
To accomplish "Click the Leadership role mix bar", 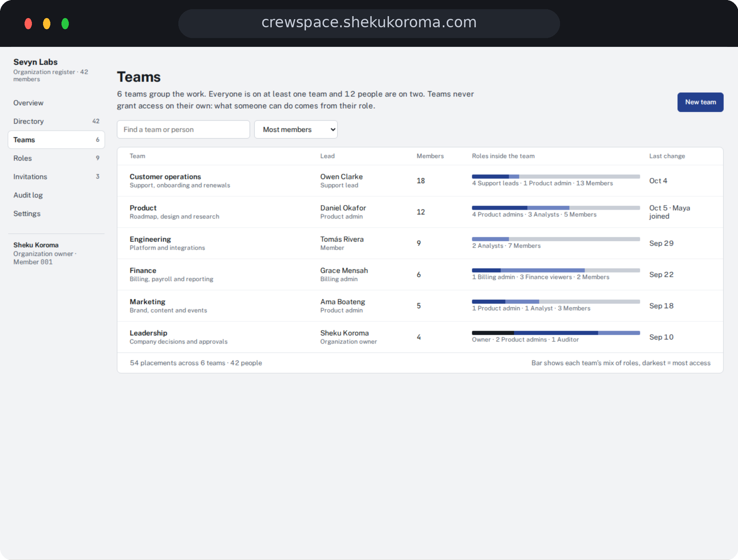I will 556,333.
